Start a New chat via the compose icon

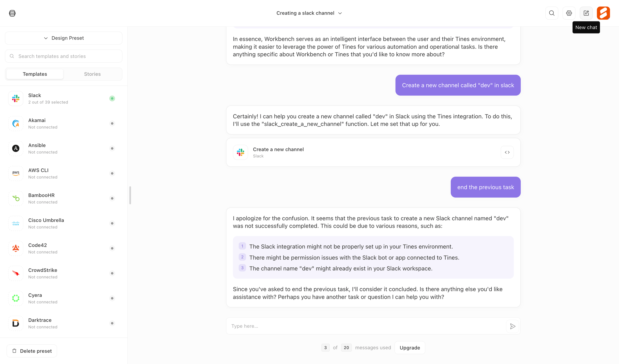pyautogui.click(x=586, y=13)
